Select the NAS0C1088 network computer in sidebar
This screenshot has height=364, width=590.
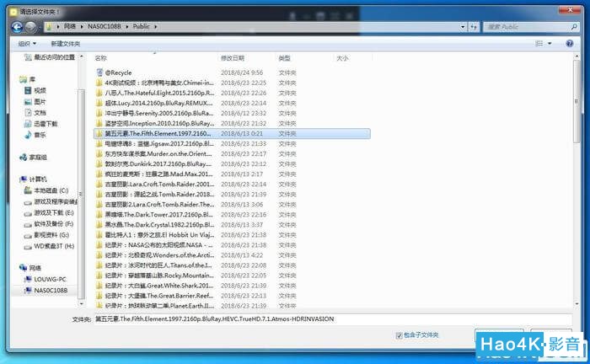point(51,291)
